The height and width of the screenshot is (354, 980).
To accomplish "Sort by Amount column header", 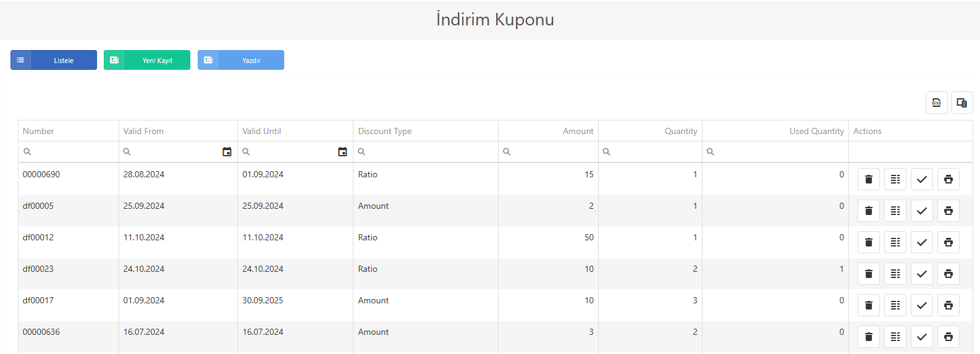I will (x=548, y=131).
